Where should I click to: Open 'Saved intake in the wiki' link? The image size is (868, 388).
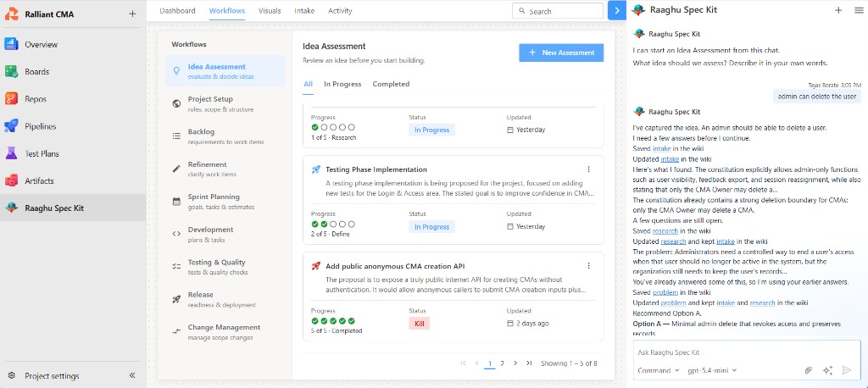661,148
